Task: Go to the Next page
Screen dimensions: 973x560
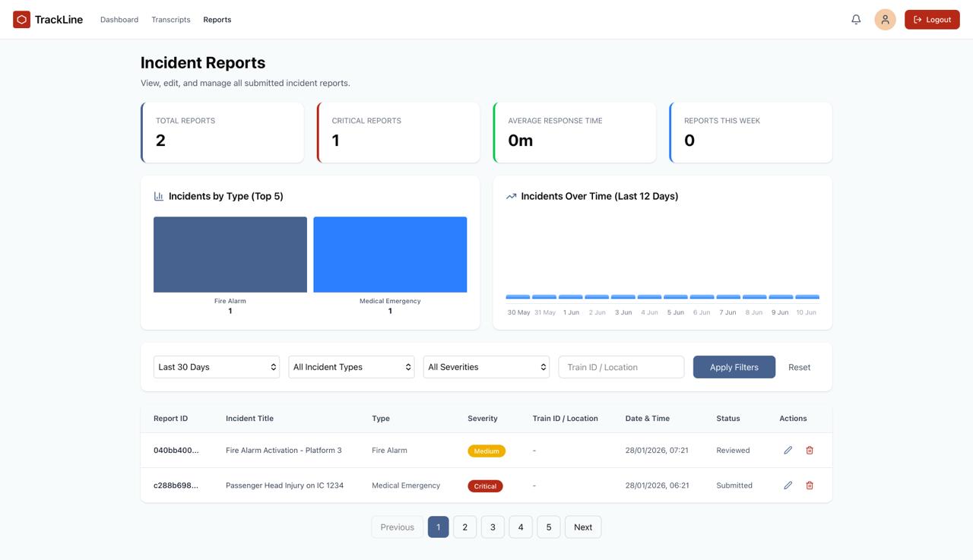Action: click(583, 527)
